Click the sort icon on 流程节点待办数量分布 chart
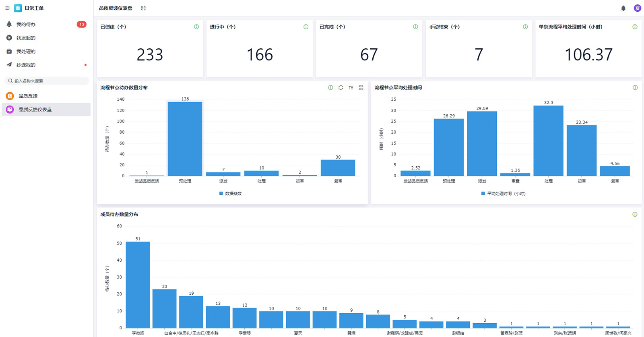The image size is (644, 337). [x=351, y=87]
